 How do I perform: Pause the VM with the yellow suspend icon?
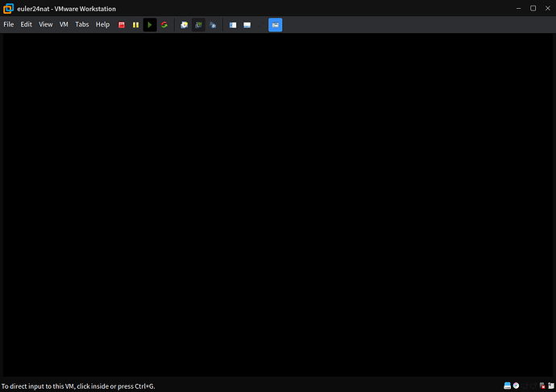point(135,25)
